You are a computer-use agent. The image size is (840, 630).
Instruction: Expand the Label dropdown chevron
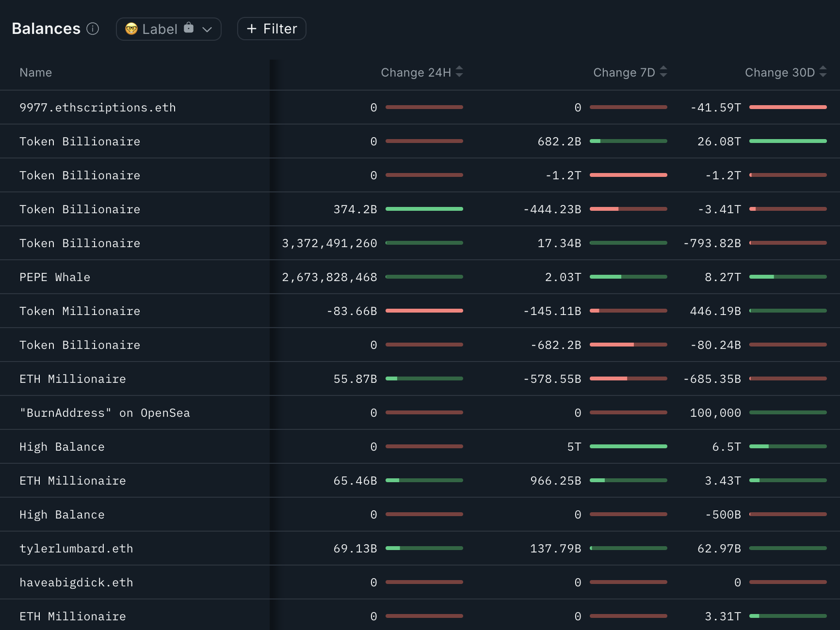(x=207, y=30)
